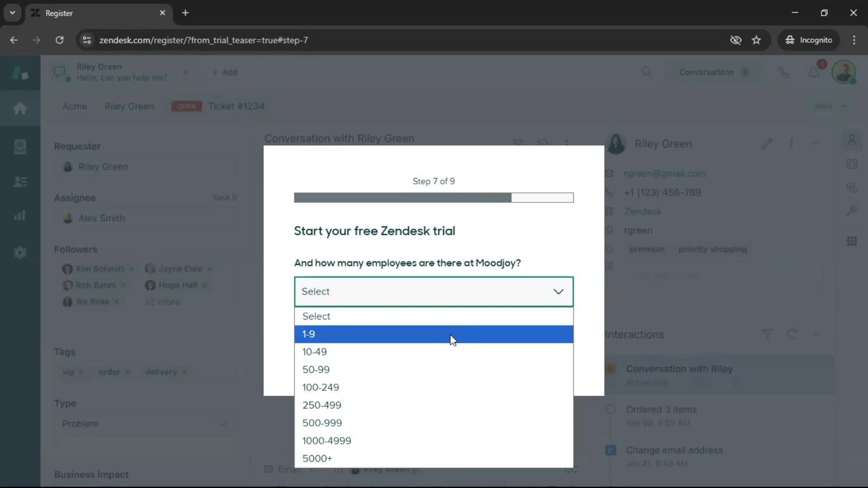The height and width of the screenshot is (488, 868).
Task: Open the user panel icon in right rail
Action: [x=852, y=140]
